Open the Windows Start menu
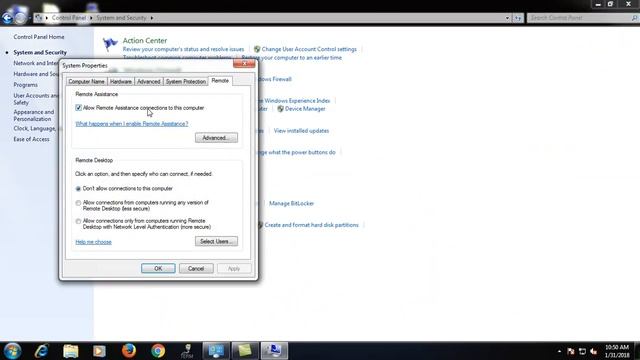The height and width of the screenshot is (360, 640). tap(12, 351)
